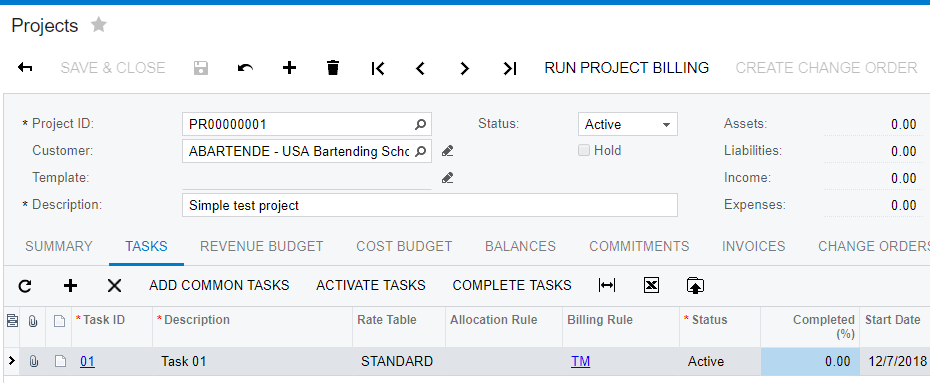Go to the next record
930x383 pixels.
point(464,68)
